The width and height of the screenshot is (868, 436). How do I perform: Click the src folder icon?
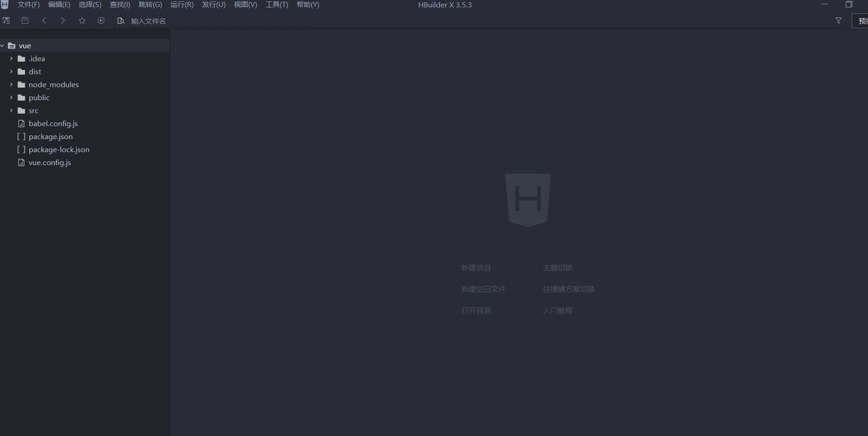pyautogui.click(x=21, y=111)
